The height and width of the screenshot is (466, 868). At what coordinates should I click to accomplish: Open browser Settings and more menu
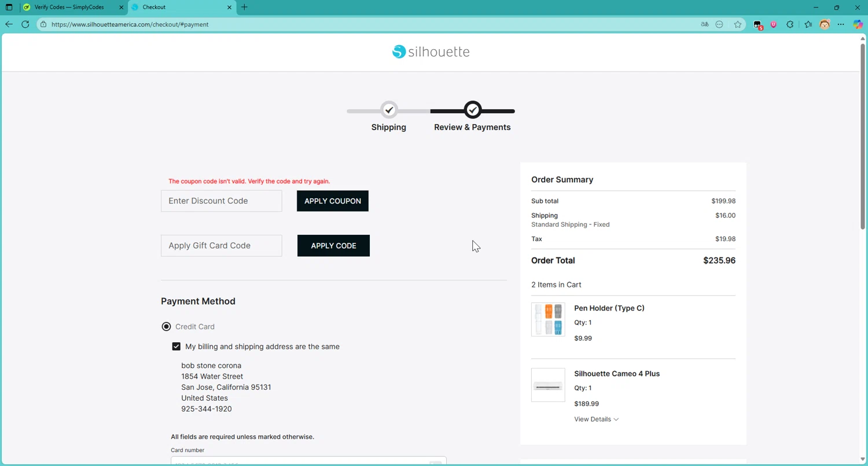(x=841, y=24)
